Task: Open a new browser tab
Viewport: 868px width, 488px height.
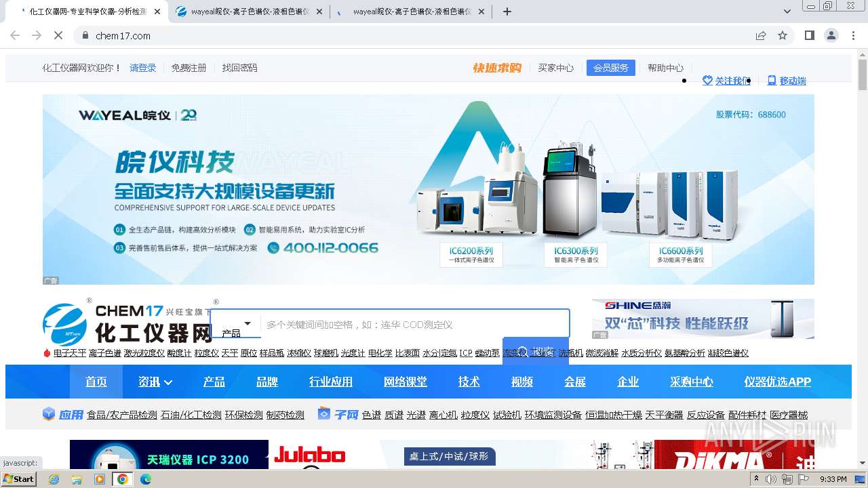Action: (x=507, y=12)
